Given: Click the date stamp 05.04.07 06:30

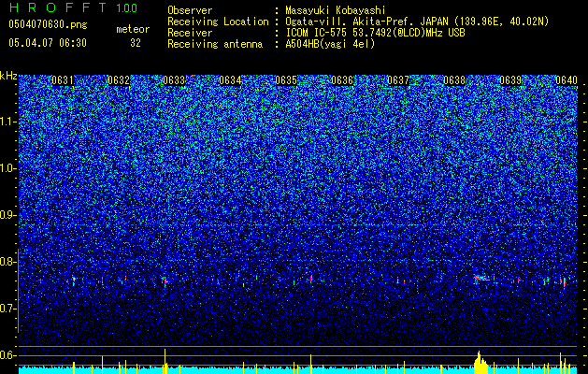Looking at the screenshot, I should click(48, 43).
